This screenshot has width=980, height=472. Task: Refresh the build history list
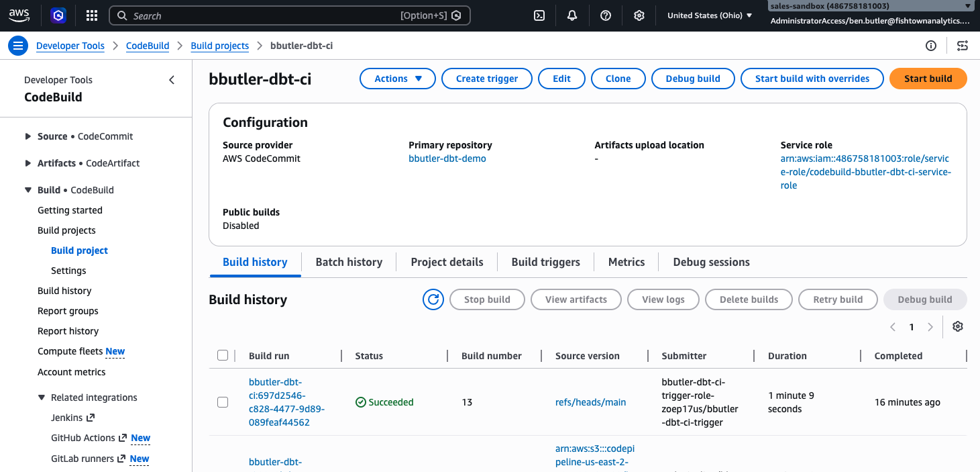433,299
